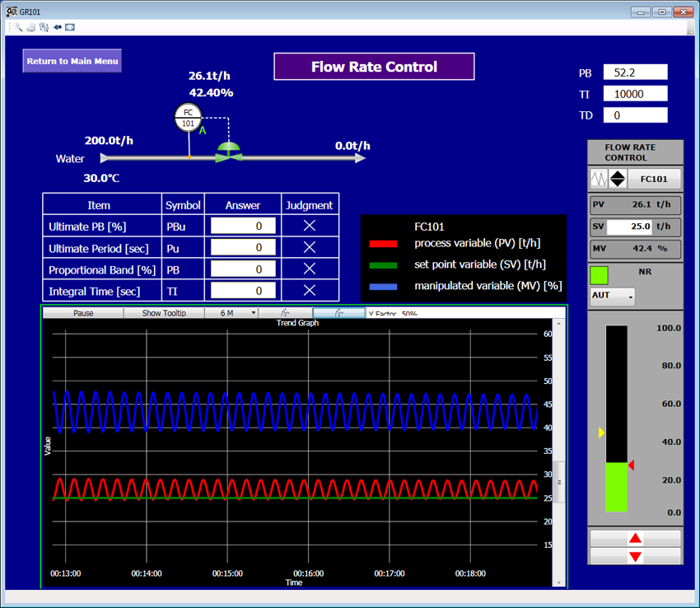Click the printer icon in top toolbar

[30, 27]
